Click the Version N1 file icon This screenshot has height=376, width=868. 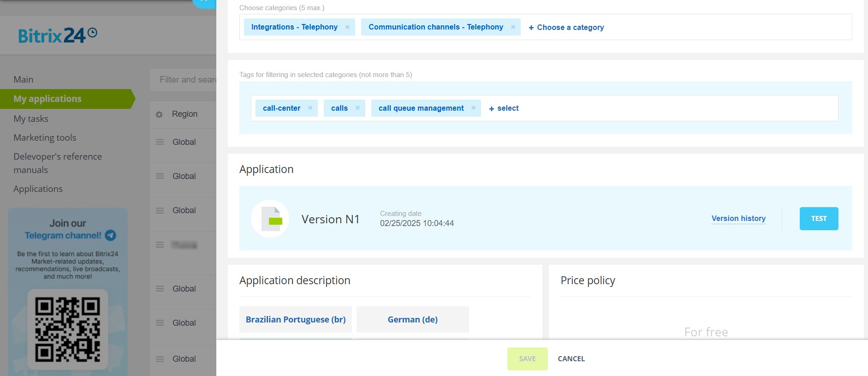pyautogui.click(x=270, y=219)
